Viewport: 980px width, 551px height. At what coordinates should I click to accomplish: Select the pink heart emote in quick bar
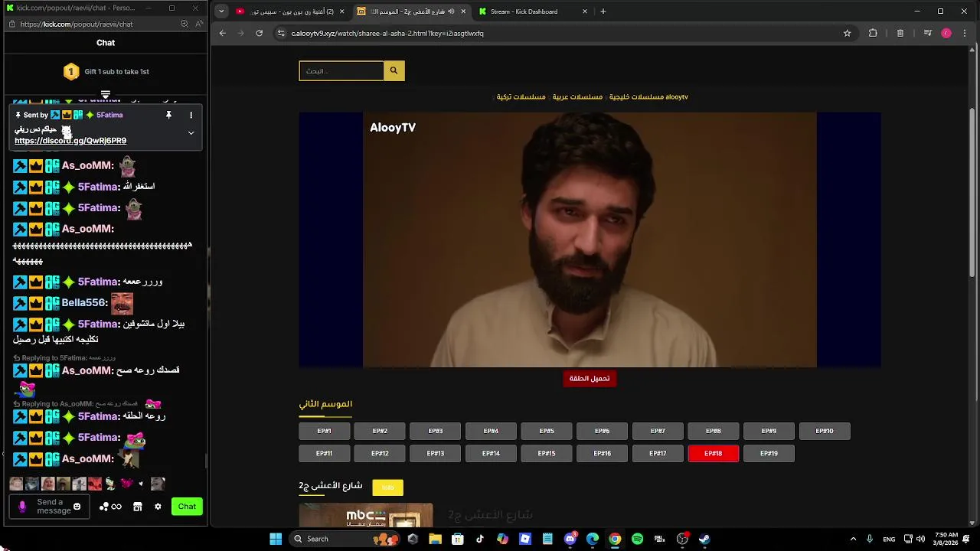pyautogui.click(x=126, y=484)
